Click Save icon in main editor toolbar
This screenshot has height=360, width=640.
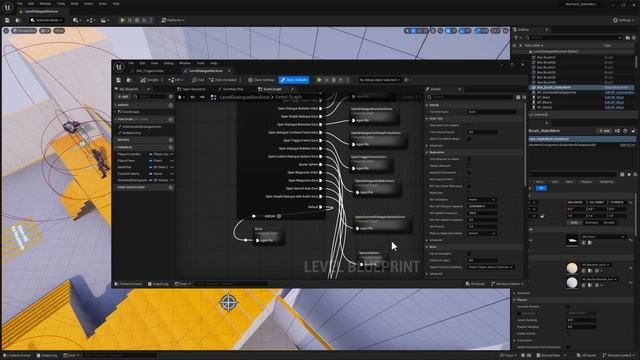coord(7,20)
